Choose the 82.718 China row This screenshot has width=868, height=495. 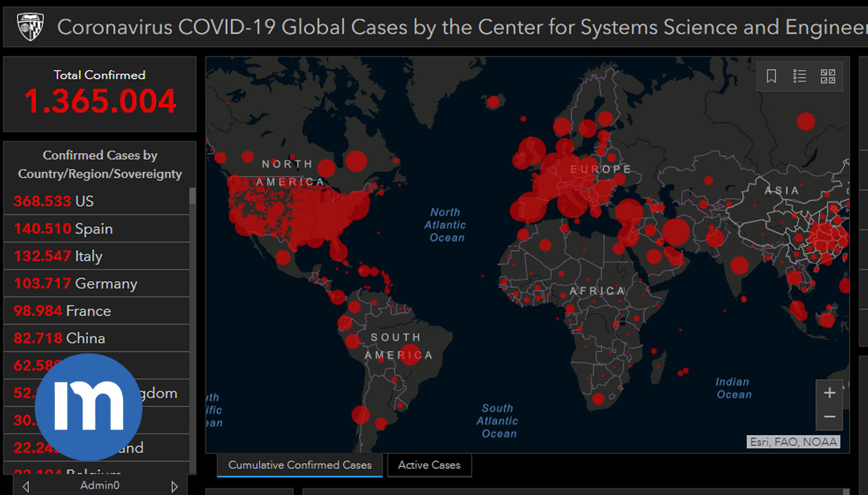(96, 338)
